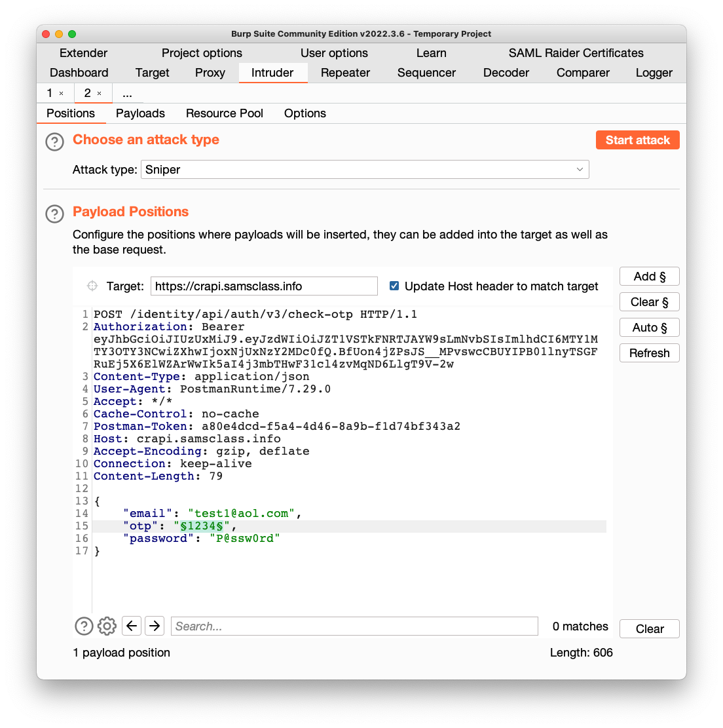Image resolution: width=723 pixels, height=728 pixels.
Task: Click the §1234§ payload marker in otp
Action: click(x=202, y=526)
